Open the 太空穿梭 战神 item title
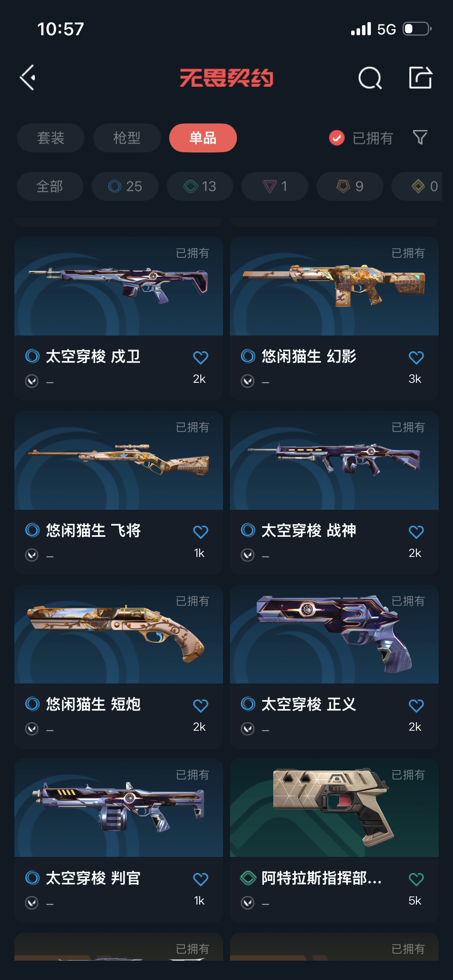 (309, 531)
